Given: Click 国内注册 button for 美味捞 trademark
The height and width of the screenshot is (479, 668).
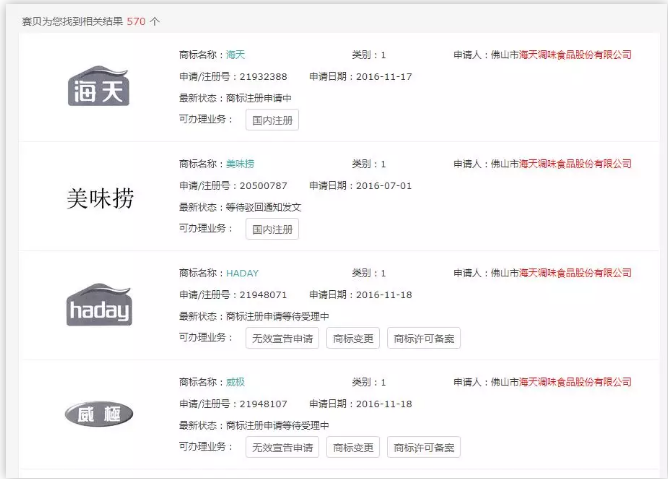Looking at the screenshot, I should pyautogui.click(x=272, y=229).
